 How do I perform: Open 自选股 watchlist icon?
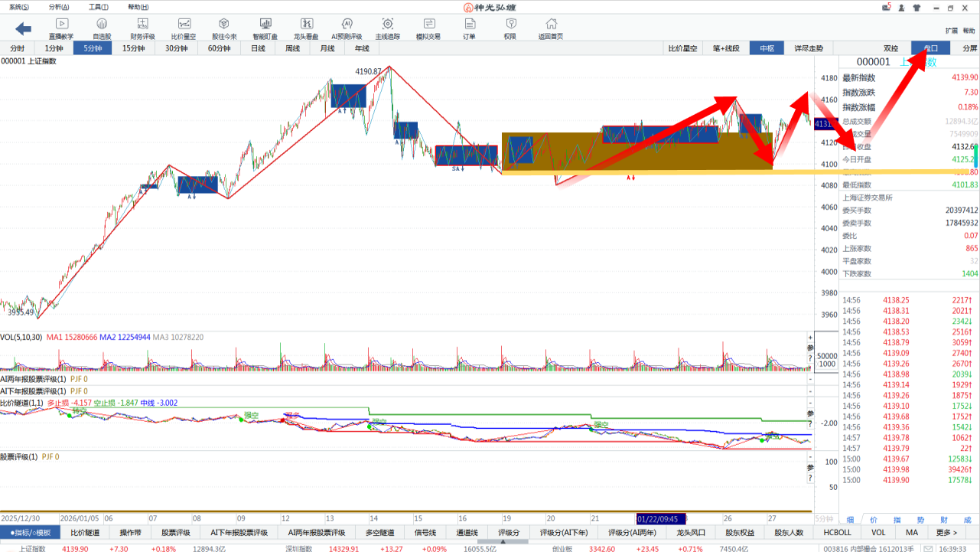(x=102, y=29)
